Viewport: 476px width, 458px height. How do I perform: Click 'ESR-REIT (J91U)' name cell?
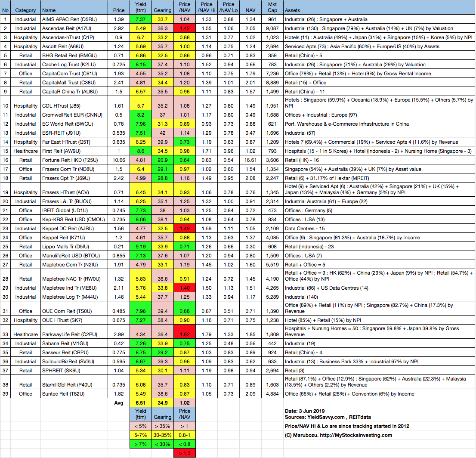(x=74, y=133)
